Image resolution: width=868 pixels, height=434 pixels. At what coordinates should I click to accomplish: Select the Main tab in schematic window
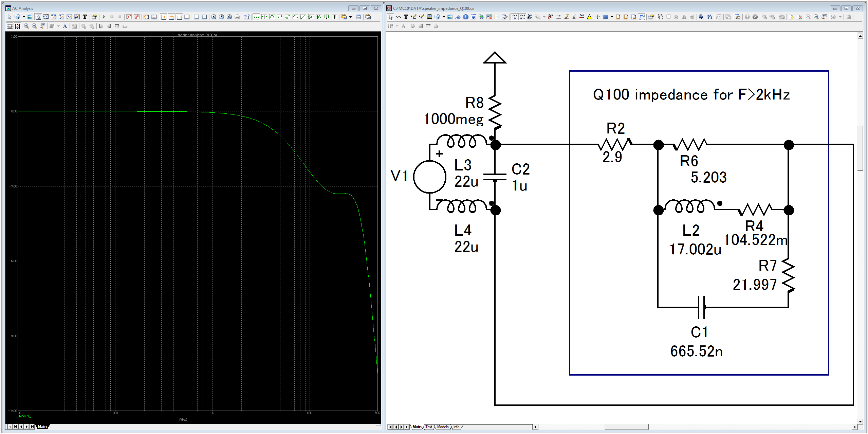point(417,427)
